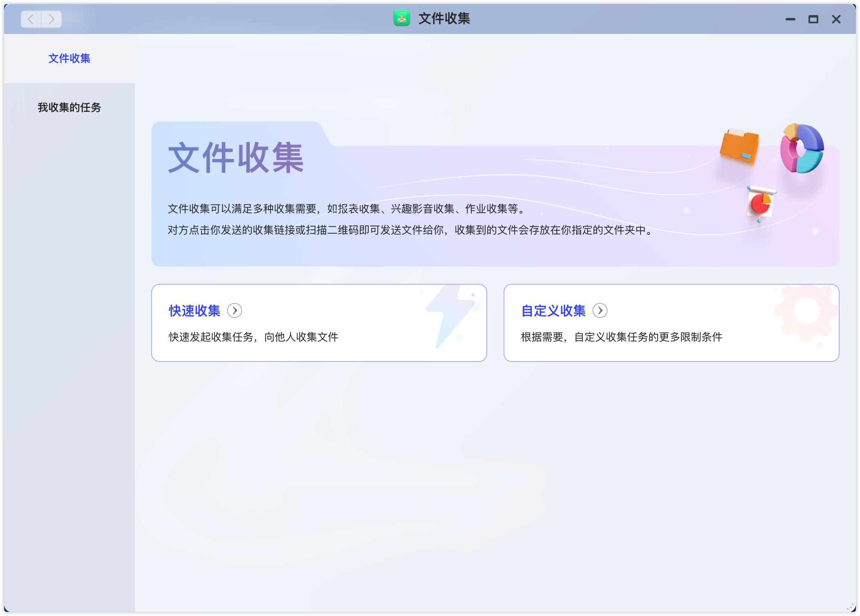The image size is (860, 616).
Task: Maximize the 文件收集 window
Action: click(x=814, y=19)
